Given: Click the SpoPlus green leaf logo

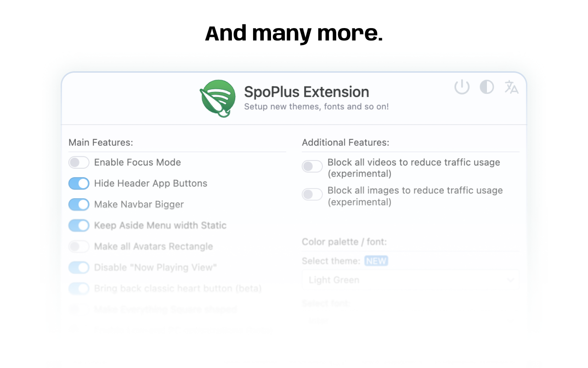Looking at the screenshot, I should click(x=217, y=98).
